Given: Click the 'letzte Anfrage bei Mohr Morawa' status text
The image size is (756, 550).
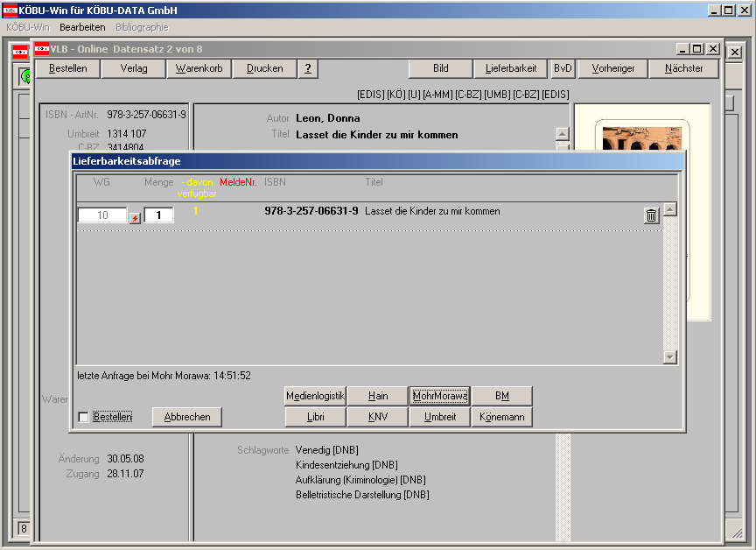Looking at the screenshot, I should point(164,376).
